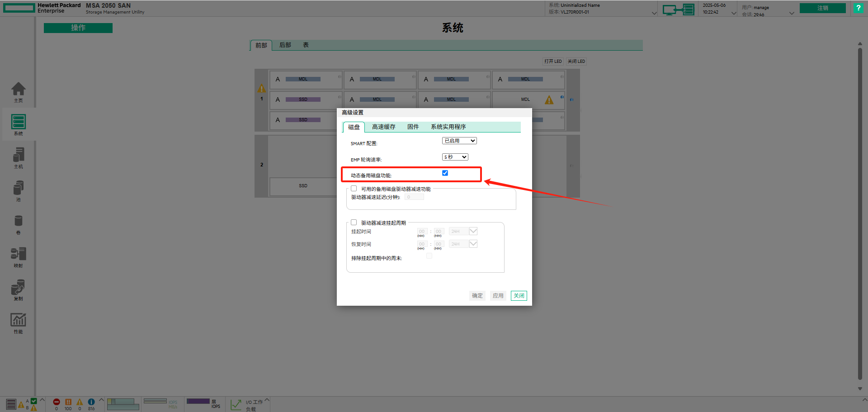868x412 pixels.
Task: Click the red critical events icon
Action: point(57,402)
